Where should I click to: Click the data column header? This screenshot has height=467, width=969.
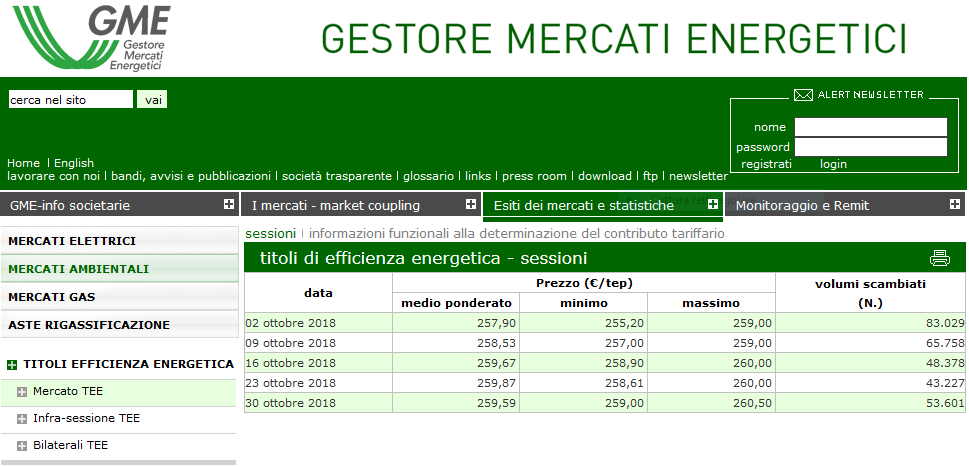(x=318, y=293)
